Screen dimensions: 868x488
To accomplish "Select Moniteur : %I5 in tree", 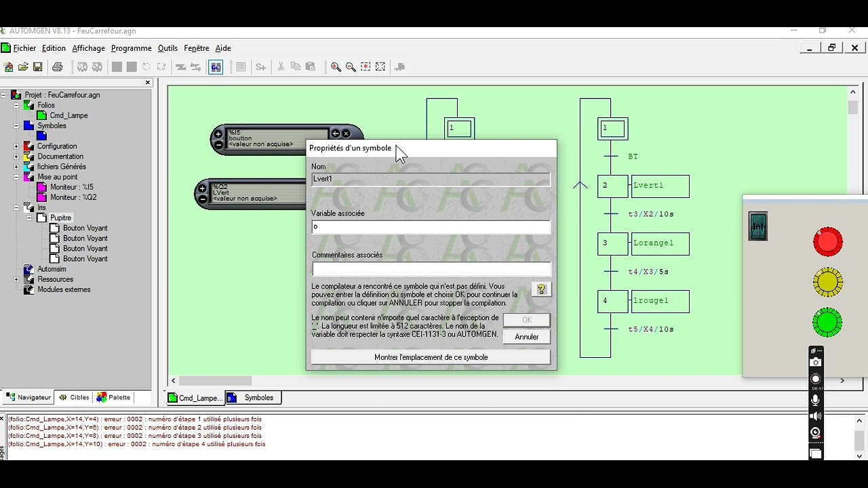I will 72,187.
